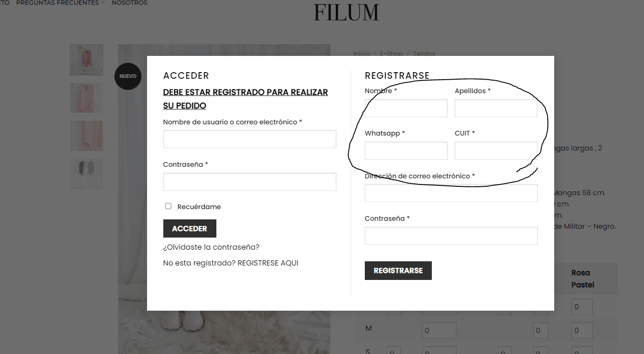Open ¿Olvidaste la contraseña? link
Image resolution: width=644 pixels, height=354 pixels.
[211, 247]
